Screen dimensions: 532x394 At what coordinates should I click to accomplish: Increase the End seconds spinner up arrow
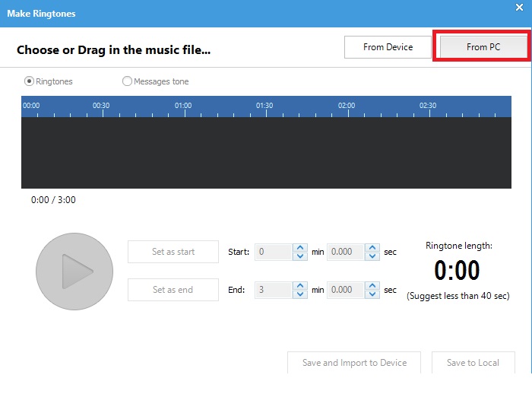pyautogui.click(x=372, y=285)
